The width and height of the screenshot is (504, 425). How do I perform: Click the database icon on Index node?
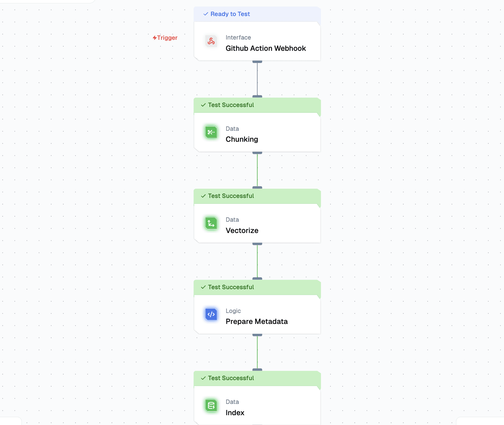[211, 405]
